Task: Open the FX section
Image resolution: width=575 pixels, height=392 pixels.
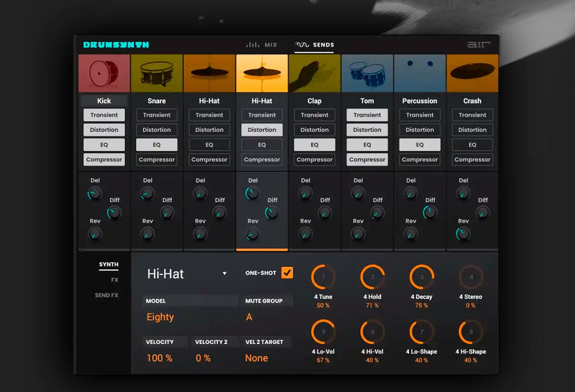Action: (x=115, y=280)
